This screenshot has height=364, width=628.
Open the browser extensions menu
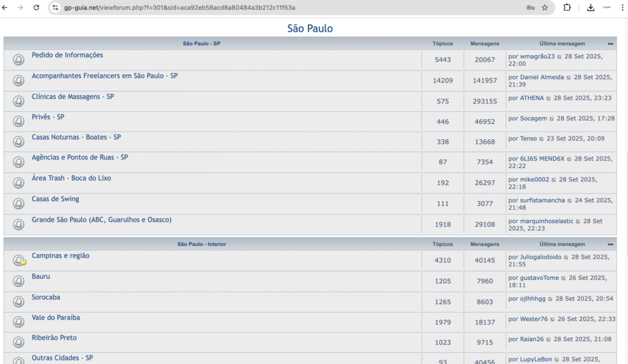[567, 7]
